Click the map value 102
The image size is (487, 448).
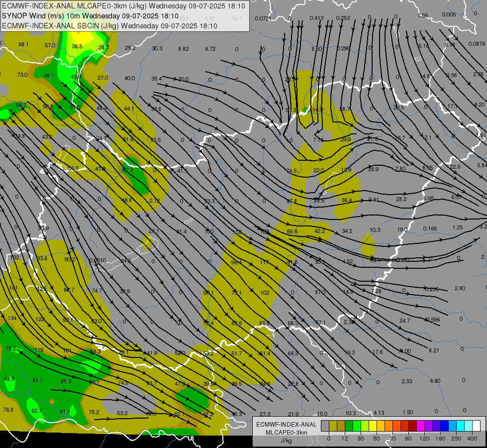click(265, 293)
